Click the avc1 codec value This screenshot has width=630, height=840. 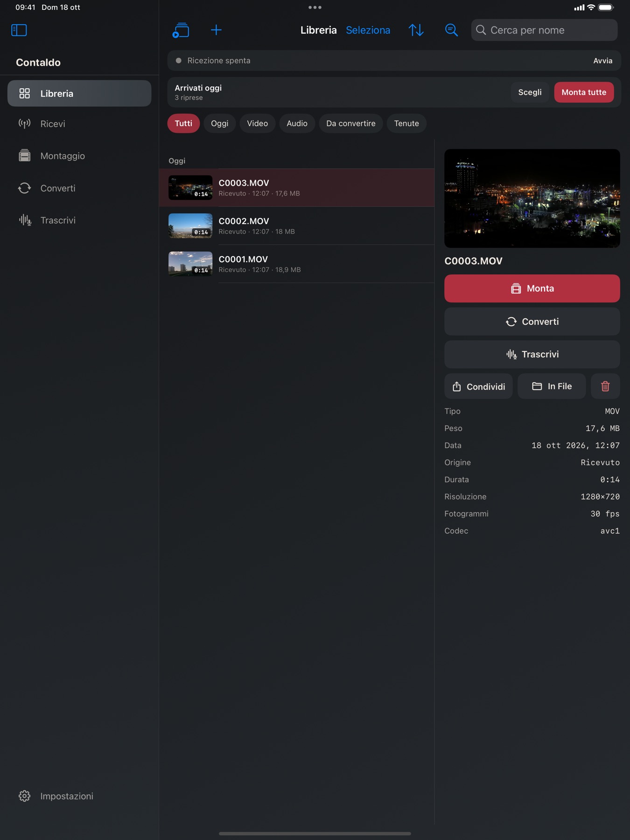click(610, 531)
